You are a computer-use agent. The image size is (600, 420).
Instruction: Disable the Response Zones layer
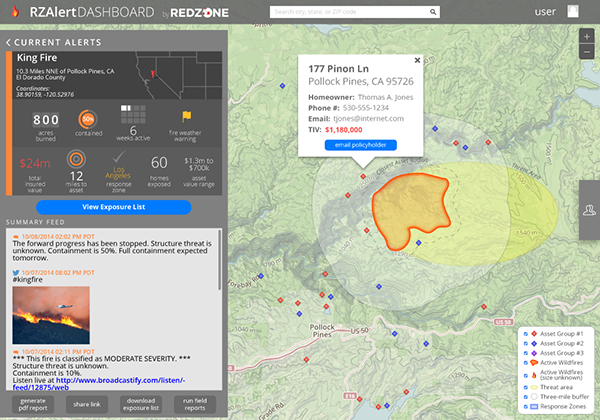(x=527, y=409)
